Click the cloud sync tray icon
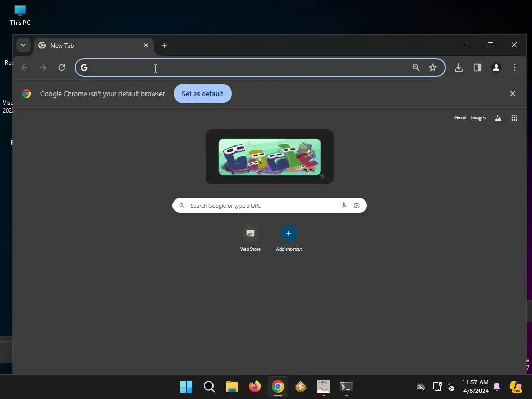 click(421, 387)
